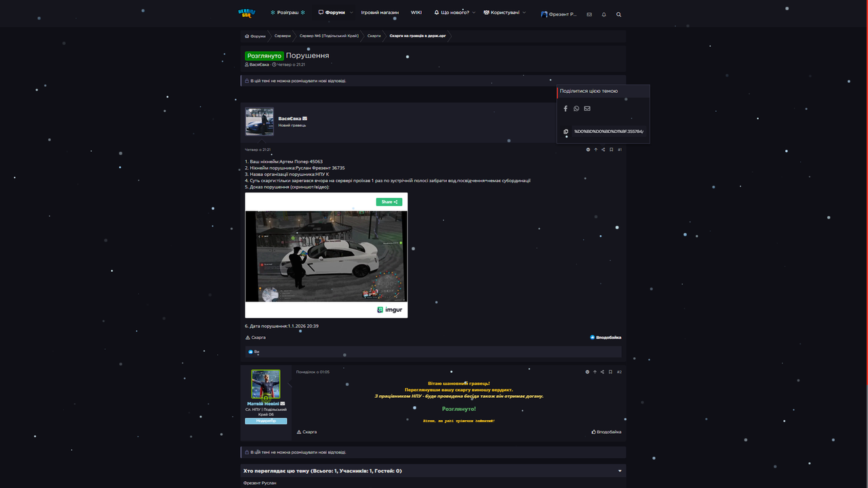Open the inbox envelope icon in header

click(589, 14)
